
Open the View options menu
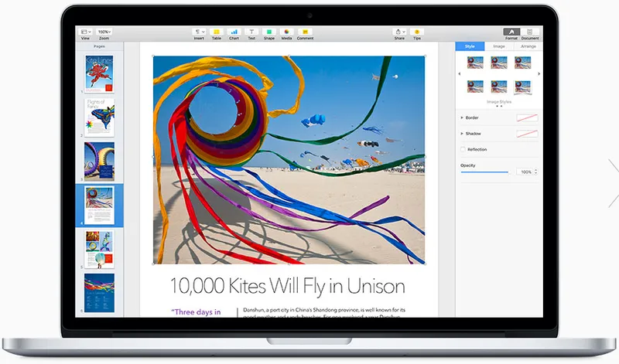point(86,32)
